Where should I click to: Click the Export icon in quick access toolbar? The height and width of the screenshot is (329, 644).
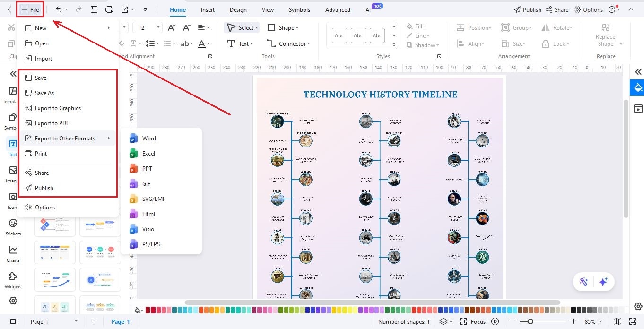click(125, 9)
